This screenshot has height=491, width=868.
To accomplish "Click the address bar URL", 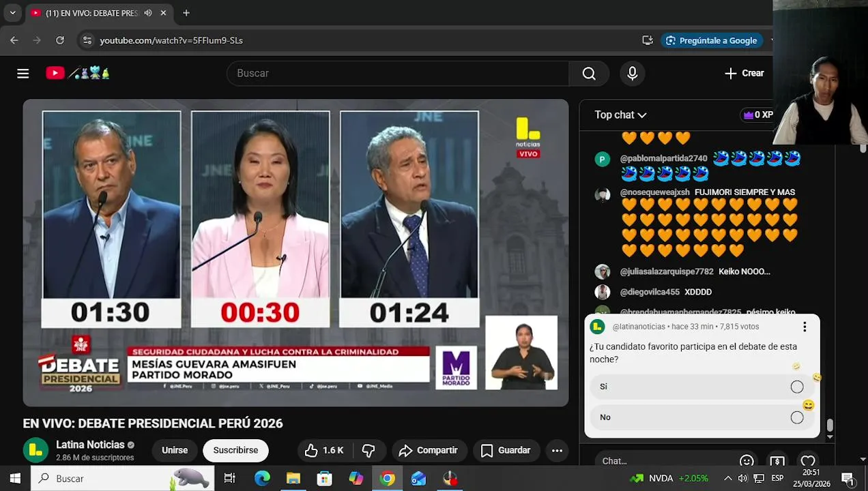I will point(171,40).
